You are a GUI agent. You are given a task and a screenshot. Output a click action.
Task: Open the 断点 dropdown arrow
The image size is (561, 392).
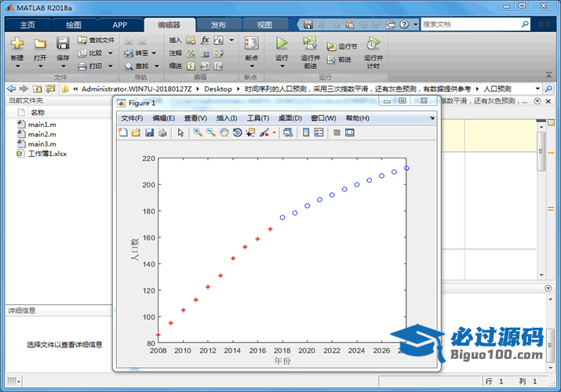click(252, 66)
